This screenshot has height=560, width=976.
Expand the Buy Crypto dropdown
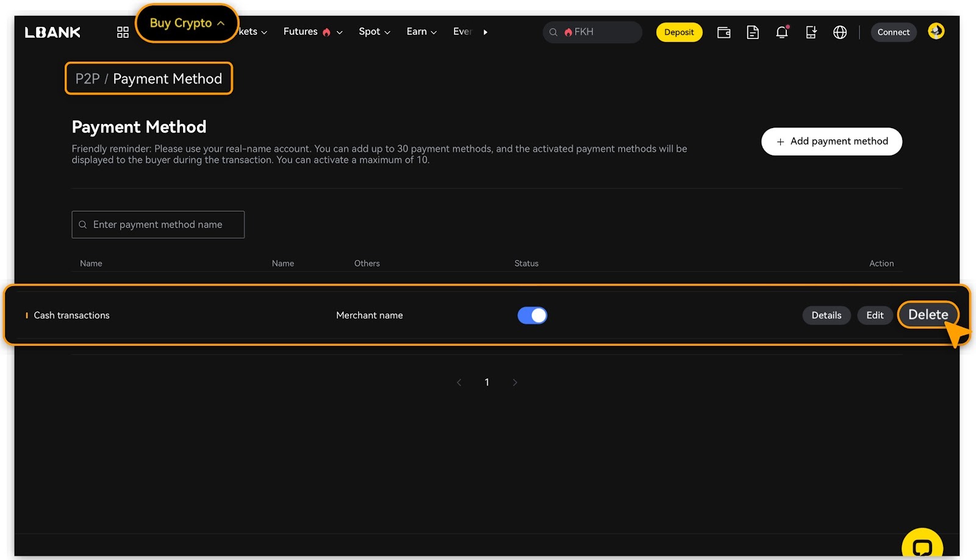[187, 23]
